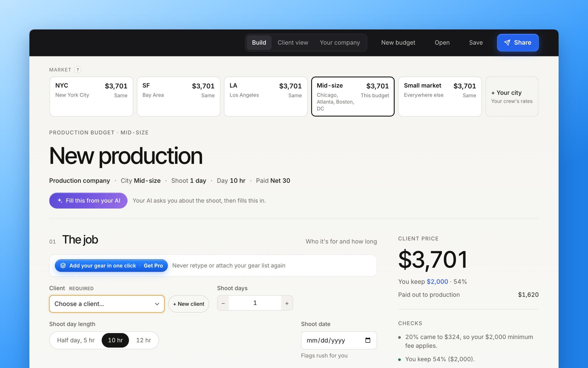Switch to the Build tab
This screenshot has height=368, width=588.
[x=259, y=43]
